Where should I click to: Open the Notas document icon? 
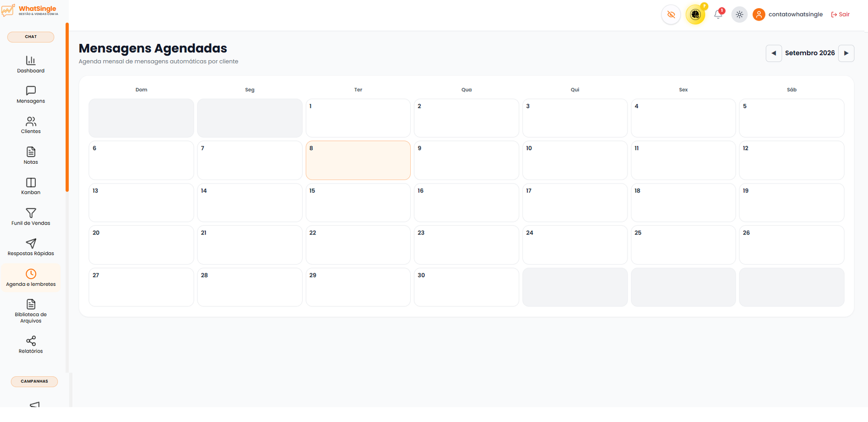(x=31, y=152)
